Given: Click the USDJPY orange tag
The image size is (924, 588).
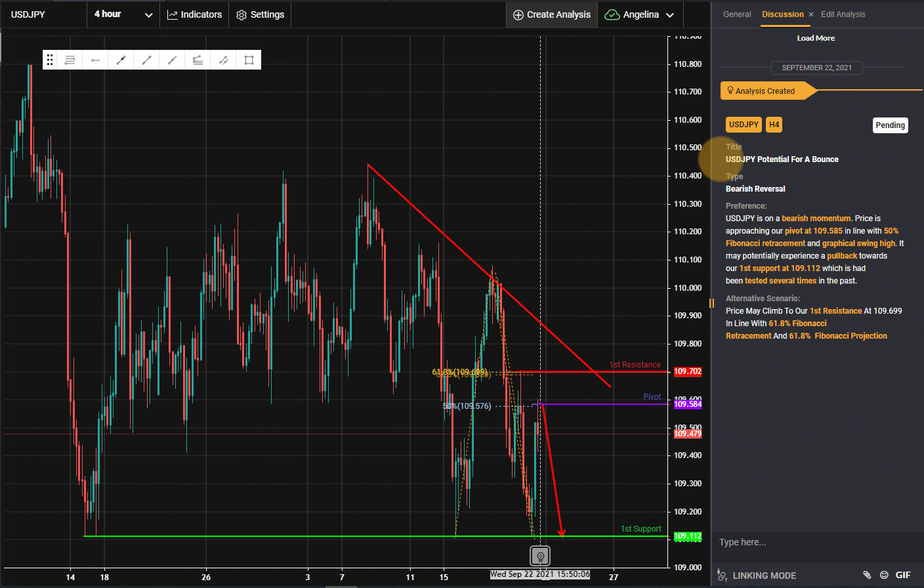Looking at the screenshot, I should pos(744,125).
